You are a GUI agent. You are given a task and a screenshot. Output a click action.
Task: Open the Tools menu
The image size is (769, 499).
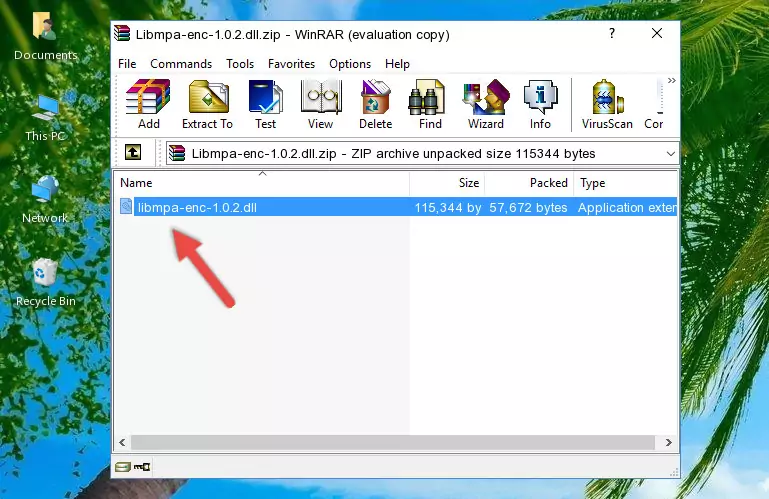click(240, 64)
